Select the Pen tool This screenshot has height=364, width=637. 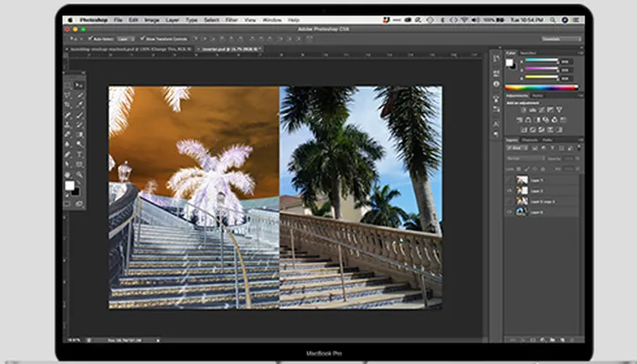pyautogui.click(x=68, y=155)
